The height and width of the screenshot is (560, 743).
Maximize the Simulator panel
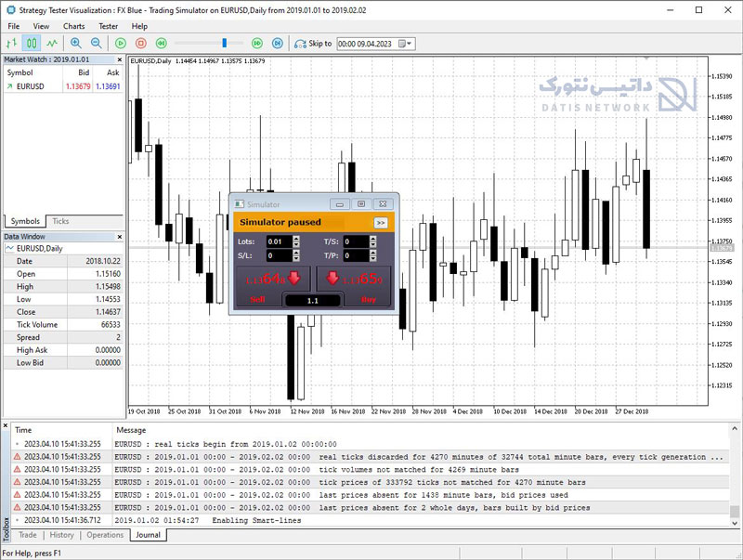pos(361,204)
